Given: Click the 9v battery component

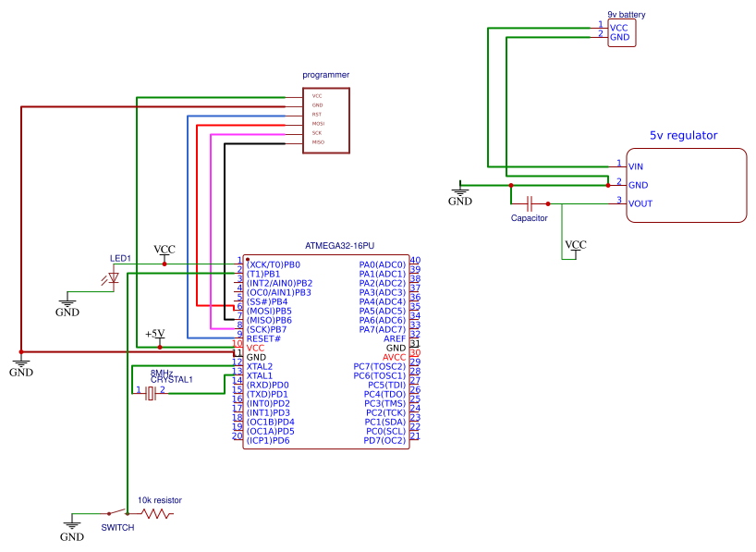Looking at the screenshot, I should coord(621,33).
